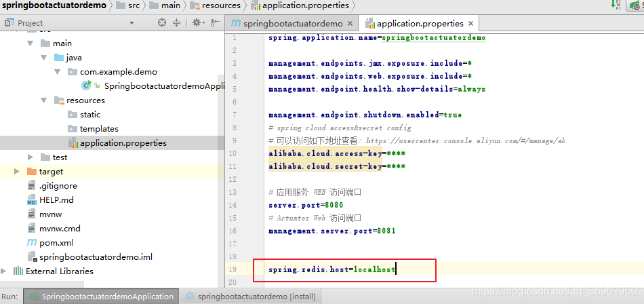This screenshot has width=644, height=304.
Task: Click the management.endpoint.shutdown.enabled=true line
Action: tap(365, 115)
